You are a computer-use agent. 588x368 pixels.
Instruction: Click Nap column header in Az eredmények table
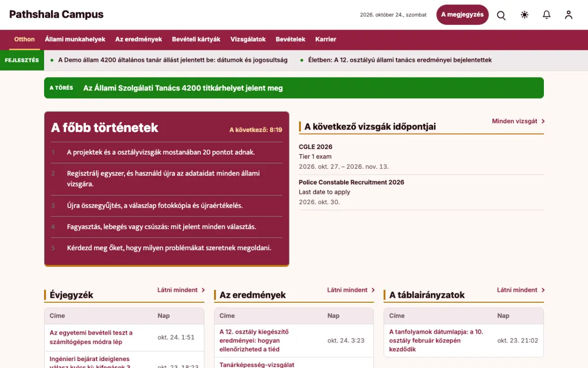coord(333,315)
